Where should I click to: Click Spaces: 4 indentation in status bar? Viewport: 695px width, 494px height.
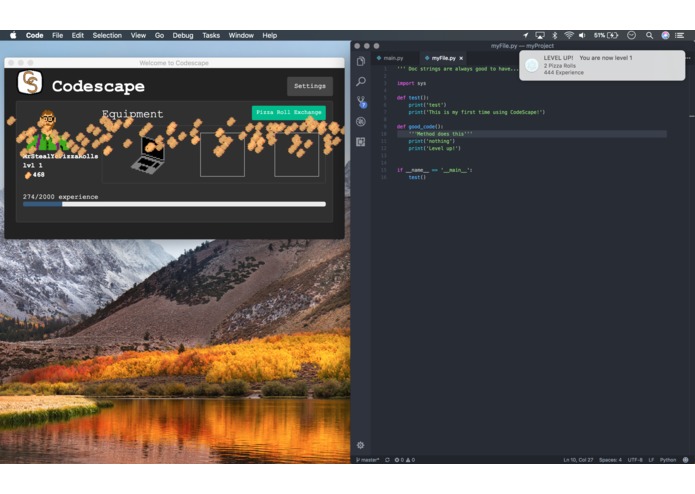[610, 460]
